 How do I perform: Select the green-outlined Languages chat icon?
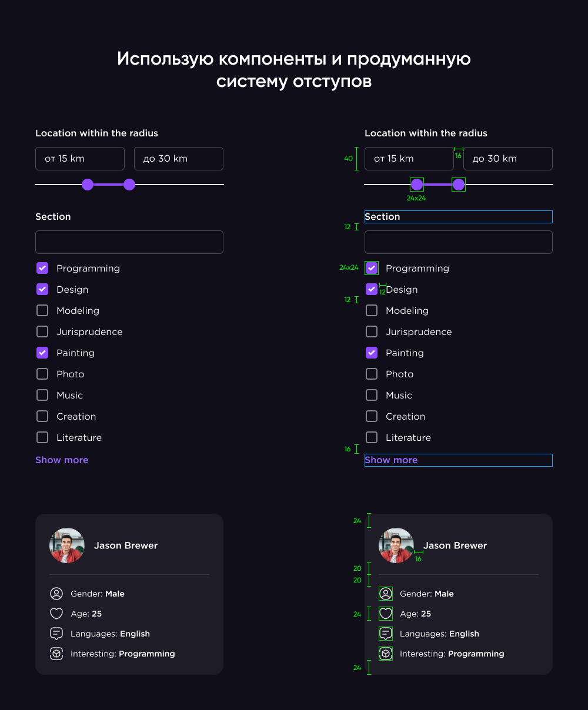click(x=386, y=634)
